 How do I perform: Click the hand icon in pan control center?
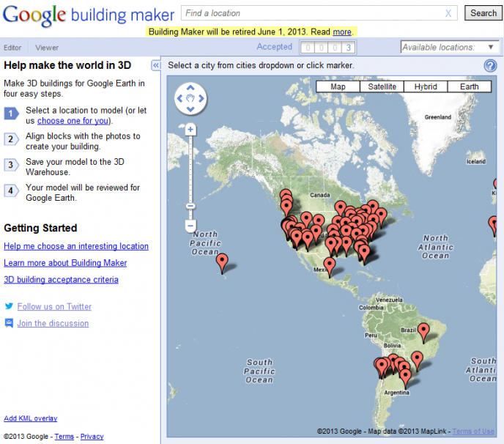[190, 98]
